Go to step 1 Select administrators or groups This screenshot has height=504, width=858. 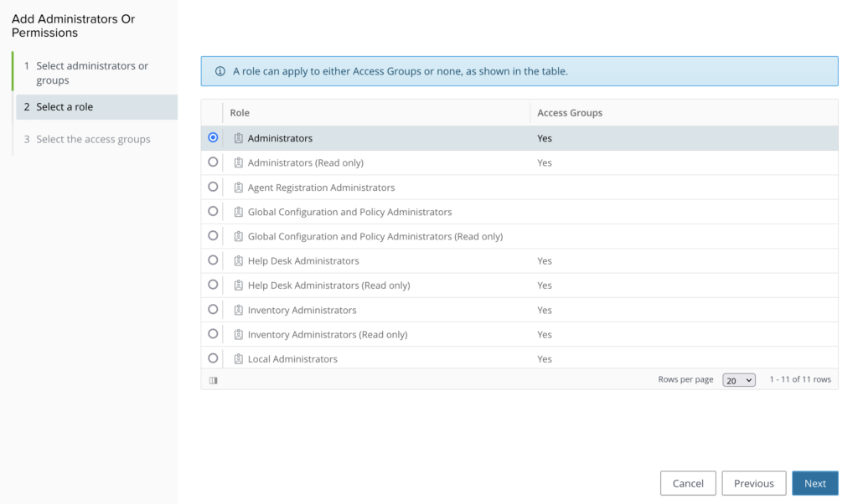pos(92,73)
